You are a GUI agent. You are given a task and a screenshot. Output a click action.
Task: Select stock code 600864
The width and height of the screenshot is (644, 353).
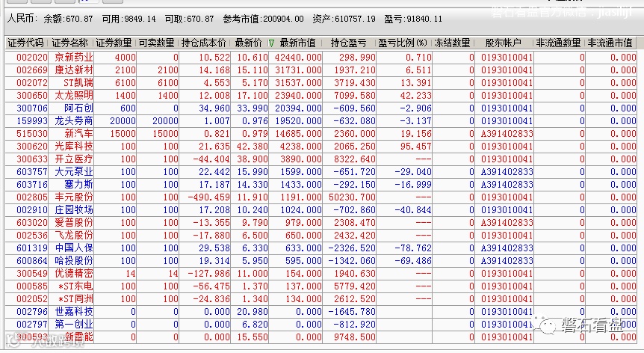[x=32, y=261]
